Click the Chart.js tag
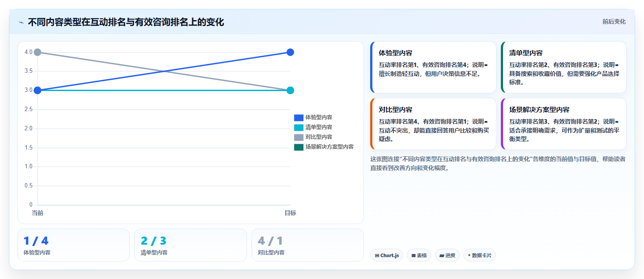The width and height of the screenshot is (644, 279). point(387,255)
